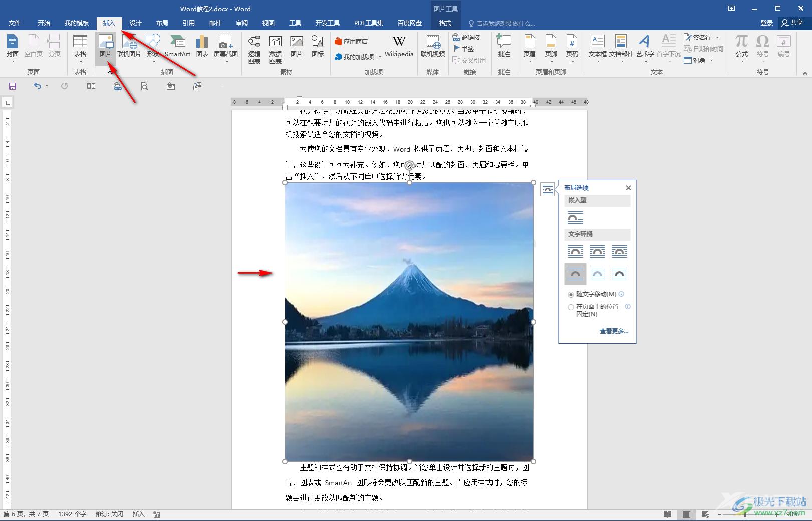This screenshot has height=521, width=812.
Task: Switch to read mode view in status bar
Action: click(x=667, y=514)
